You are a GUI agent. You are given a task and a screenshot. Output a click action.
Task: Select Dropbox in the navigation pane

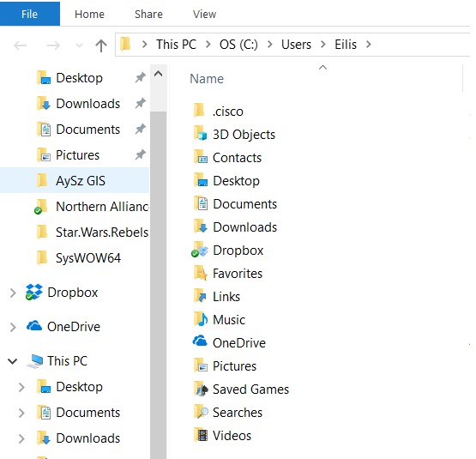point(73,293)
